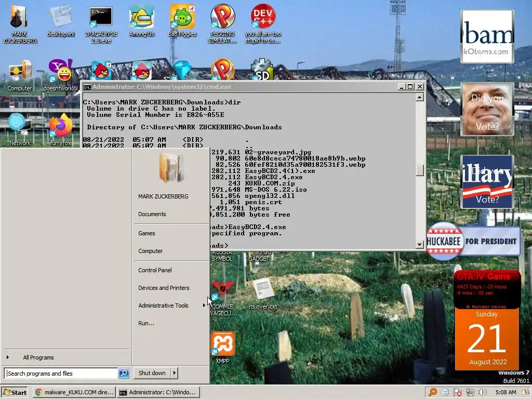Open Documents from Start menu
Screen dimensions: 532x399
[x=152, y=214]
